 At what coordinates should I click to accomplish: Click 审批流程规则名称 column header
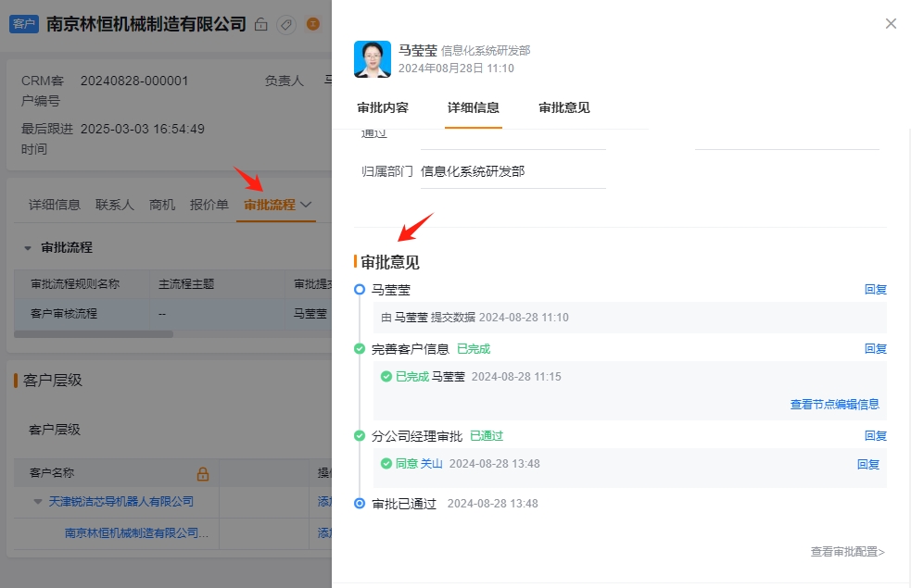click(x=82, y=284)
